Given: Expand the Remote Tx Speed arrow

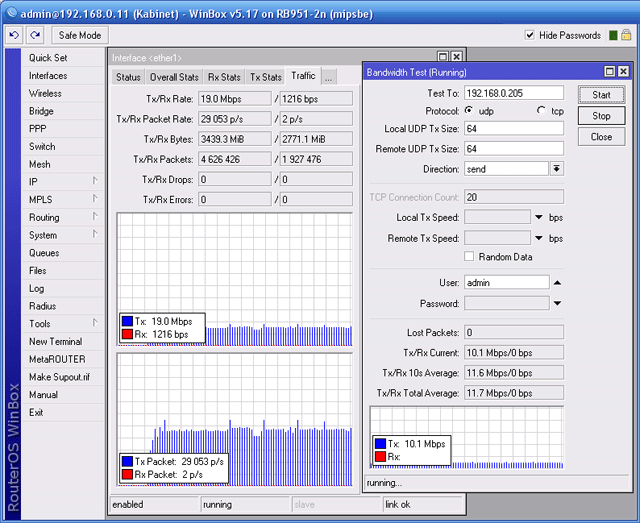Looking at the screenshot, I should pyautogui.click(x=539, y=238).
